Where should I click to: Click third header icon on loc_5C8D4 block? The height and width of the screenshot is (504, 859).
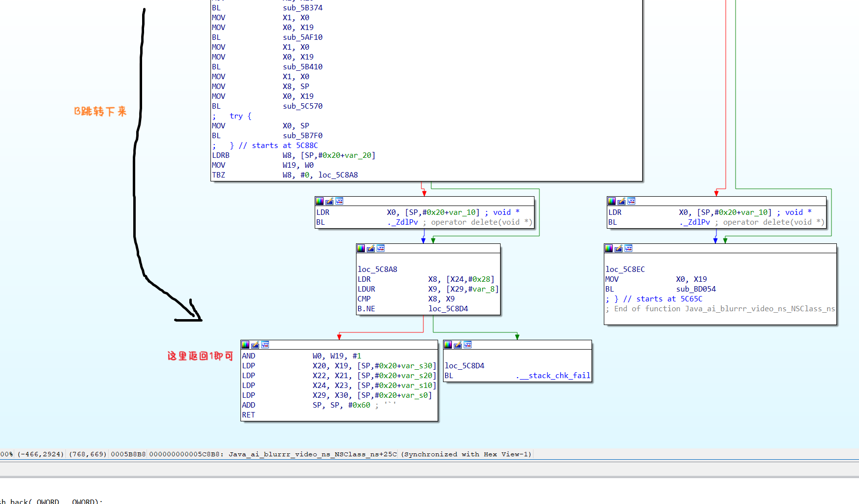click(468, 345)
